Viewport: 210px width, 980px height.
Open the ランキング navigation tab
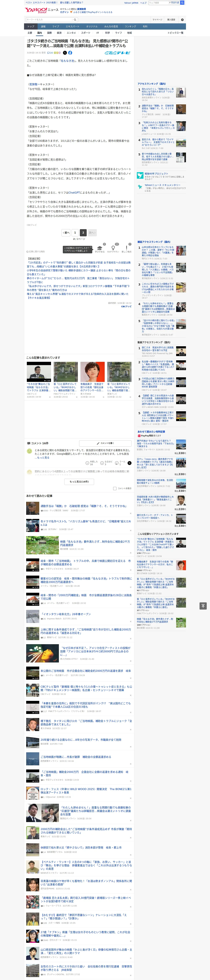click(x=130, y=27)
